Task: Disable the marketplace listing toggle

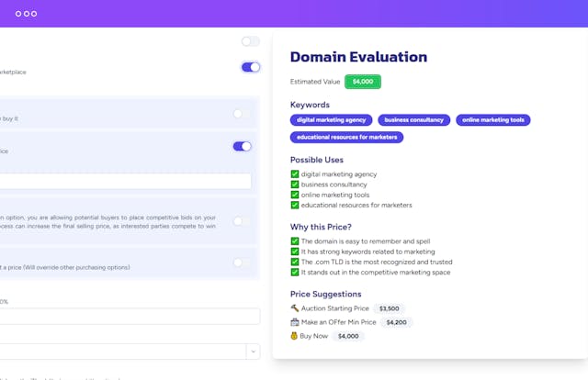Action: [x=250, y=67]
